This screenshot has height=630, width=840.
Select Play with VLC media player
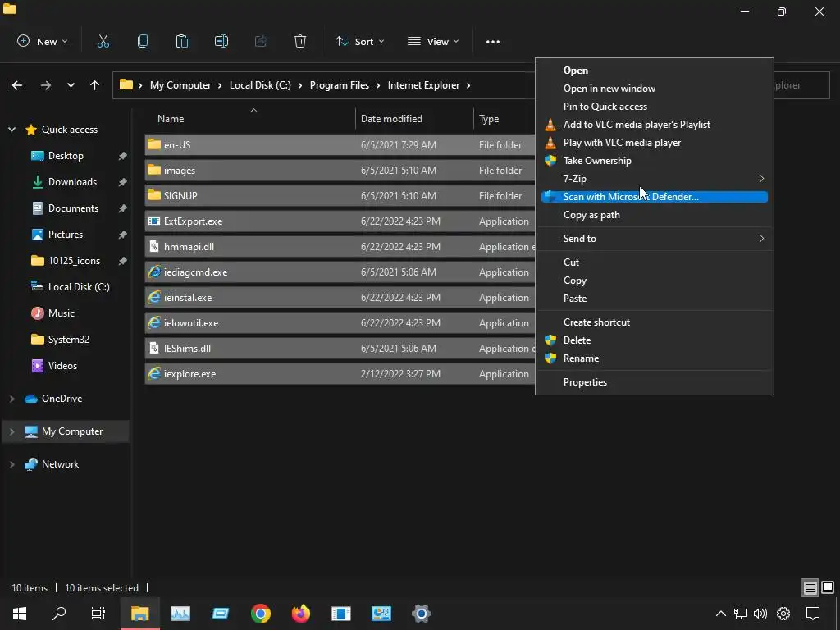[655, 143]
